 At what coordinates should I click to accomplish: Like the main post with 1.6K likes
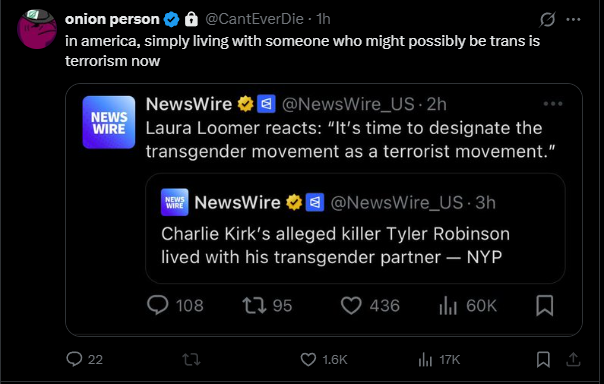pyautogui.click(x=324, y=360)
